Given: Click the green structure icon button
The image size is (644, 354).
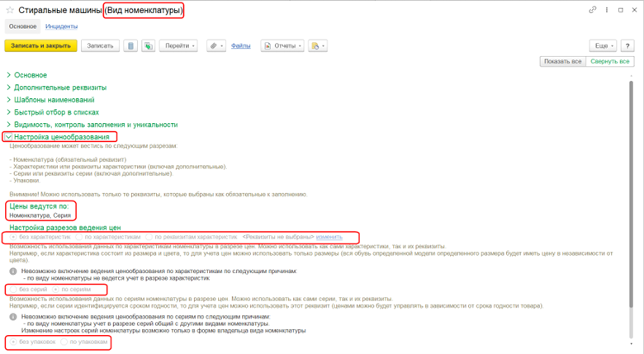Looking at the screenshot, I should tap(148, 46).
